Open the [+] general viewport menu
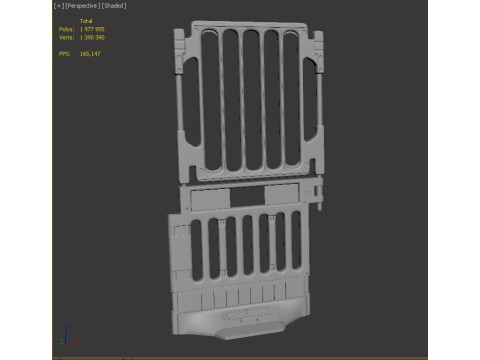 point(59,6)
